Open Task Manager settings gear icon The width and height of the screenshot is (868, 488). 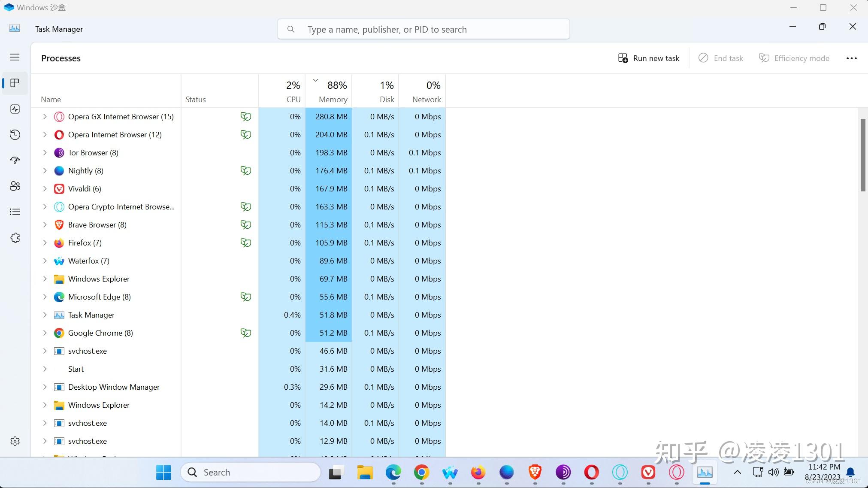tap(15, 441)
